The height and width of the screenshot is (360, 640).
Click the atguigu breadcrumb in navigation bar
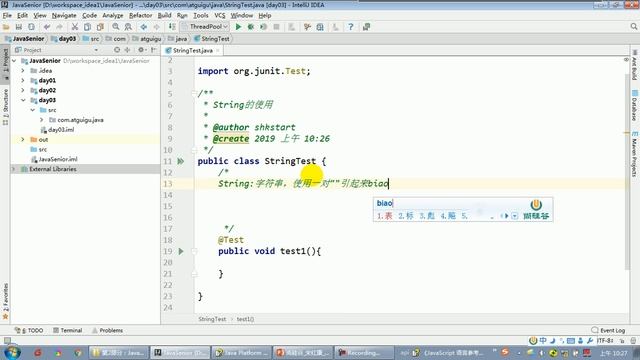click(x=147, y=39)
